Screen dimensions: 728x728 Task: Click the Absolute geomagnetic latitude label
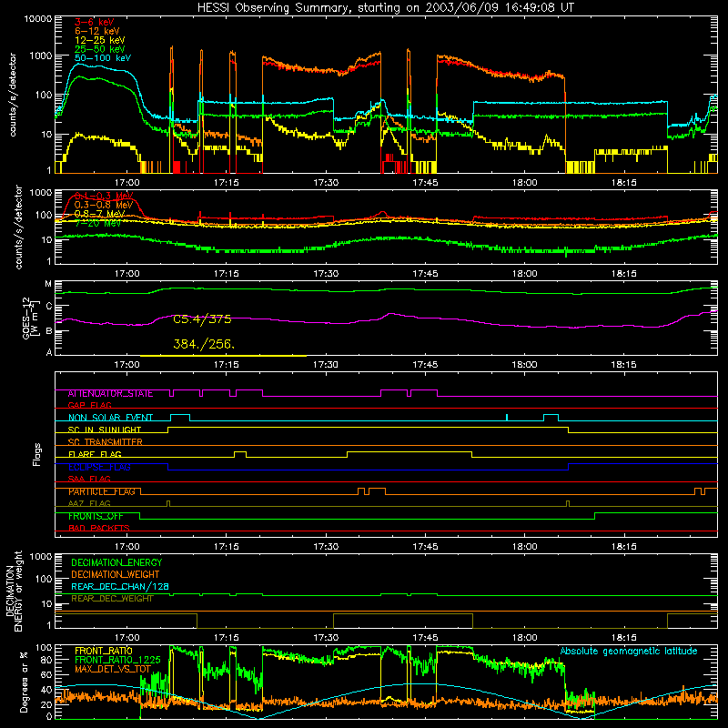tap(629, 651)
